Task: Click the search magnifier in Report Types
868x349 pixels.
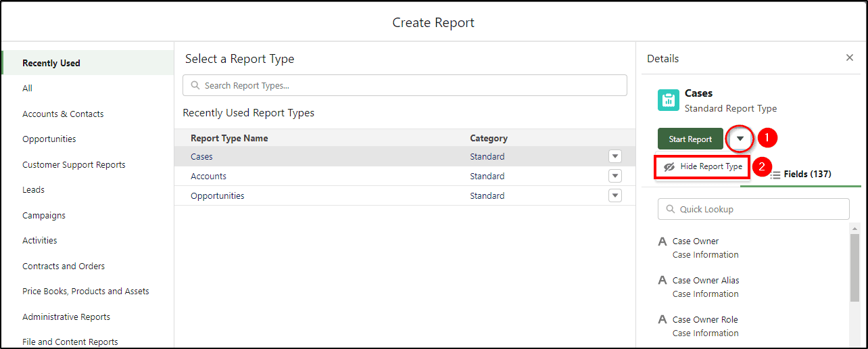Action: click(195, 86)
